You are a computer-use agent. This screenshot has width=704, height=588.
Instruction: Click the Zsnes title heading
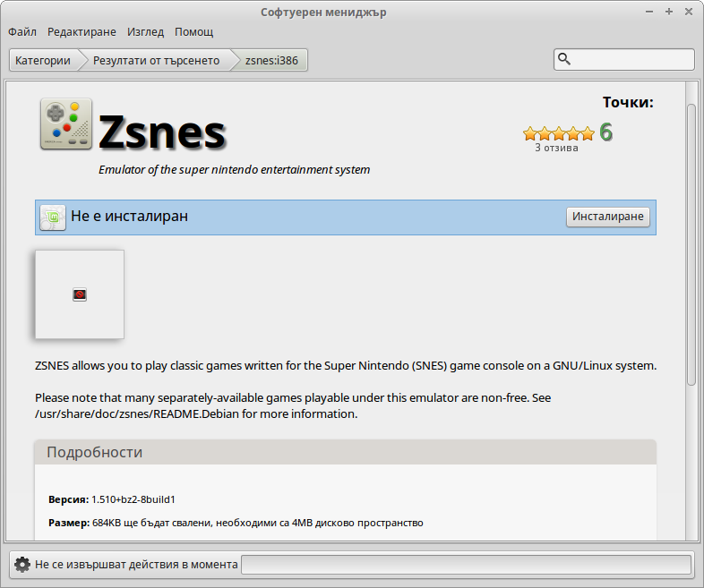coord(162,132)
